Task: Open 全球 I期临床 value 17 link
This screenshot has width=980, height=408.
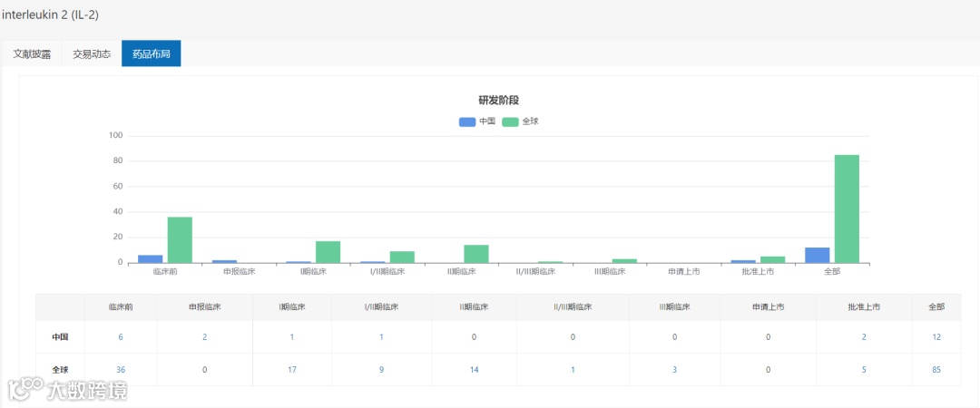Action: [292, 369]
